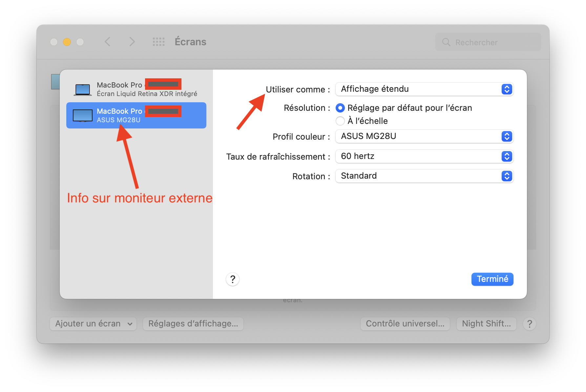Select the ASUS MG28U display row
Image resolution: width=586 pixels, height=392 pixels.
pos(136,115)
